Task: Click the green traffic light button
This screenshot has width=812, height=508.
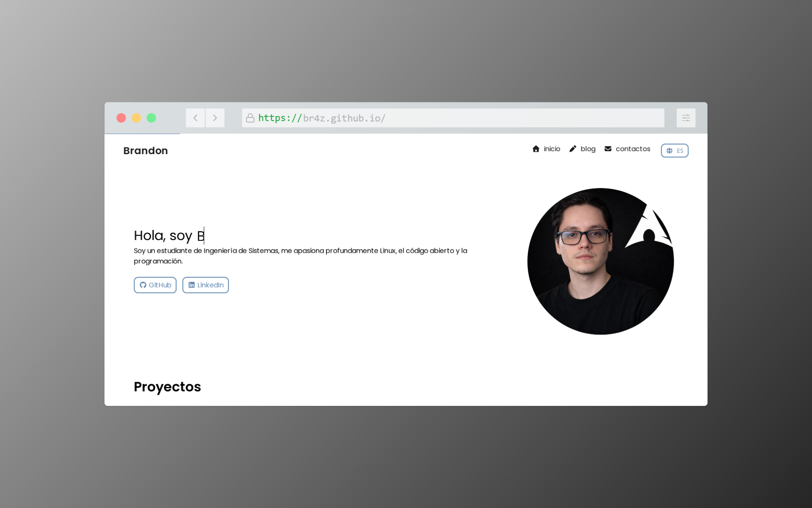Action: point(151,118)
